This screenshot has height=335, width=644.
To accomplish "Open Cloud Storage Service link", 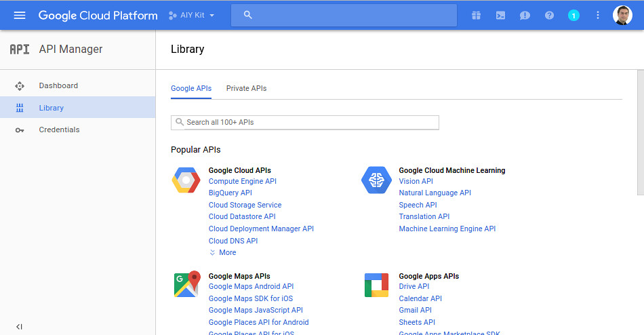I will tap(245, 205).
